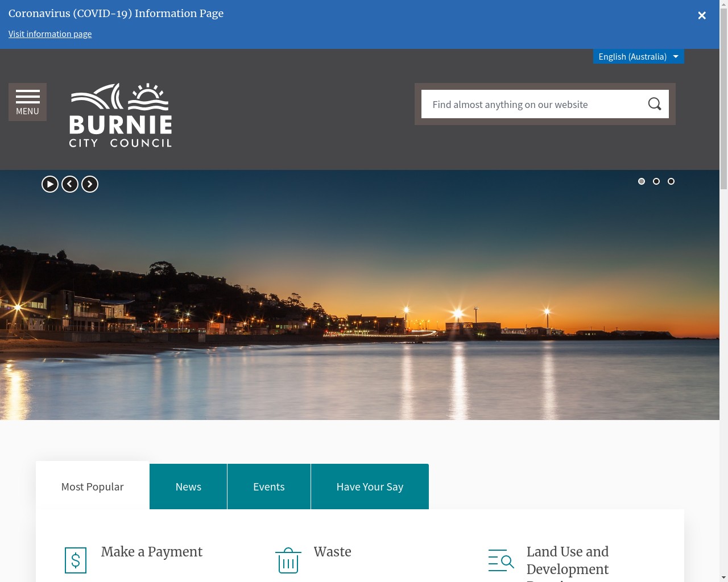Go back using the previous arrow icon
Image resolution: width=728 pixels, height=582 pixels.
(x=69, y=184)
